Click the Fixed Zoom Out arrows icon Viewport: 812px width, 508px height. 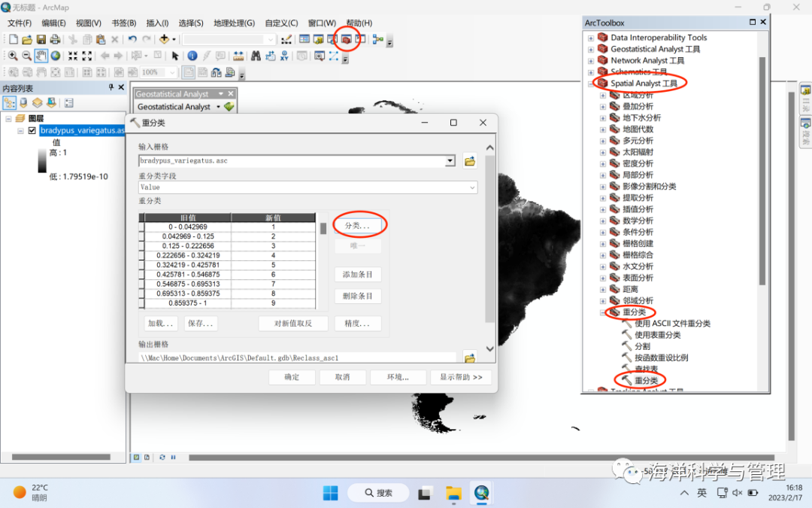(x=87, y=56)
